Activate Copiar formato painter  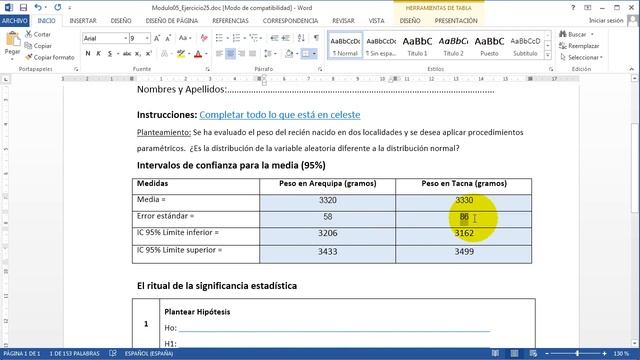[x=50, y=57]
